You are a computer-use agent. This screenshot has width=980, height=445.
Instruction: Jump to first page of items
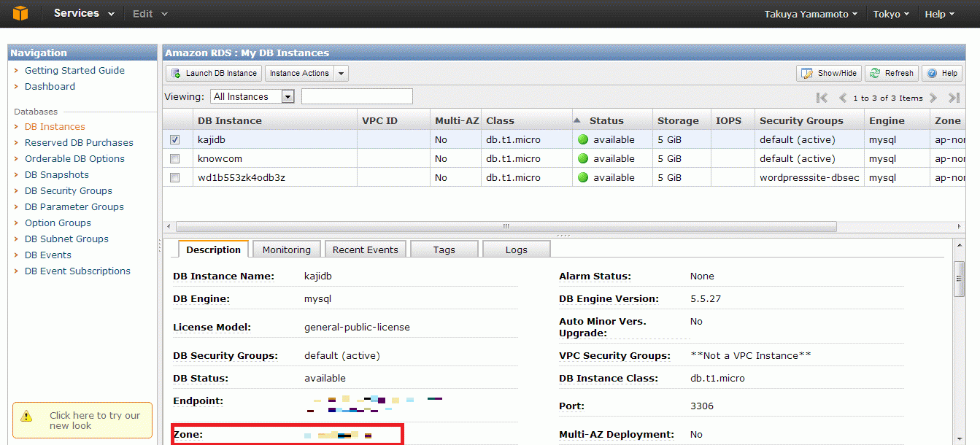pos(822,98)
